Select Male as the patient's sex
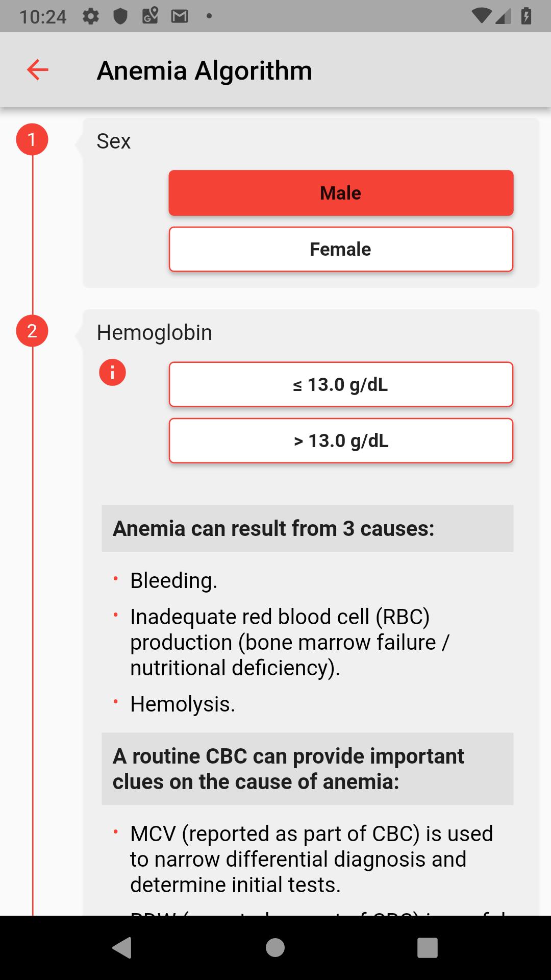The width and height of the screenshot is (551, 980). [x=340, y=192]
